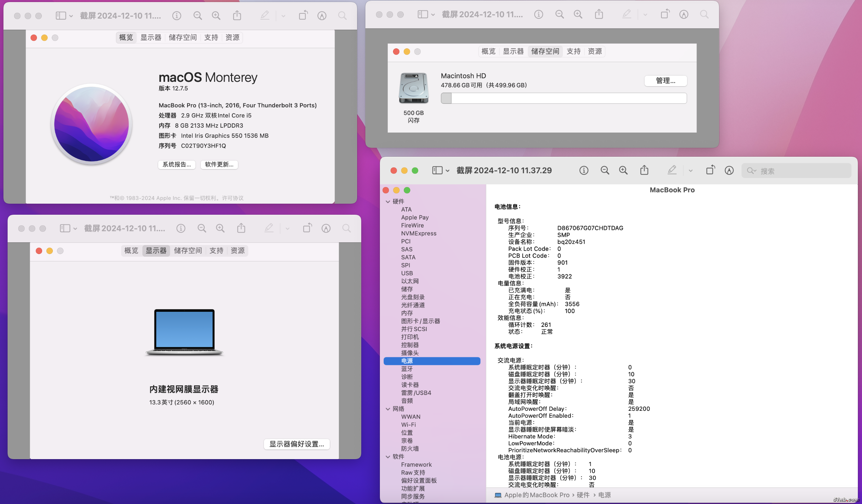
Task: Collapse the 软件 tree section
Action: pyautogui.click(x=388, y=457)
